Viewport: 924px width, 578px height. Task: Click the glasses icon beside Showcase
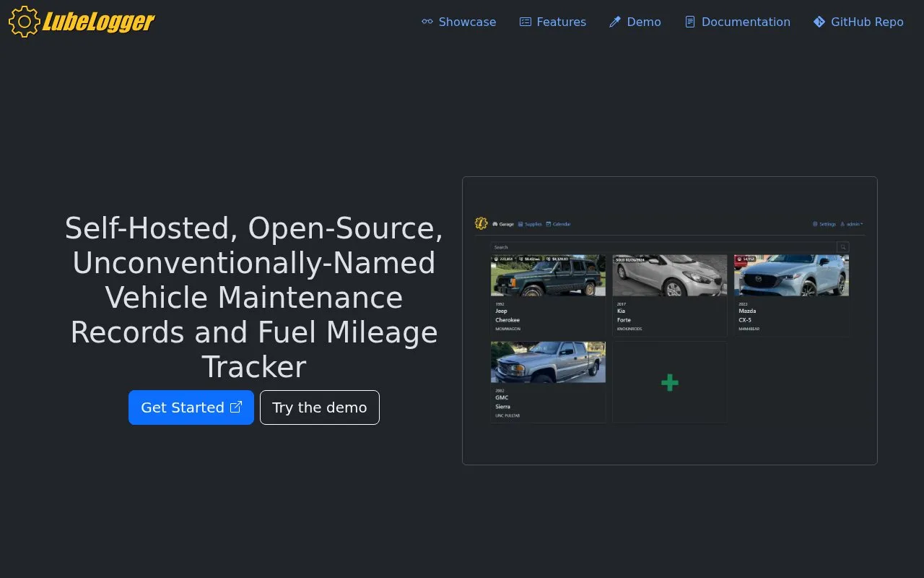[x=427, y=22]
